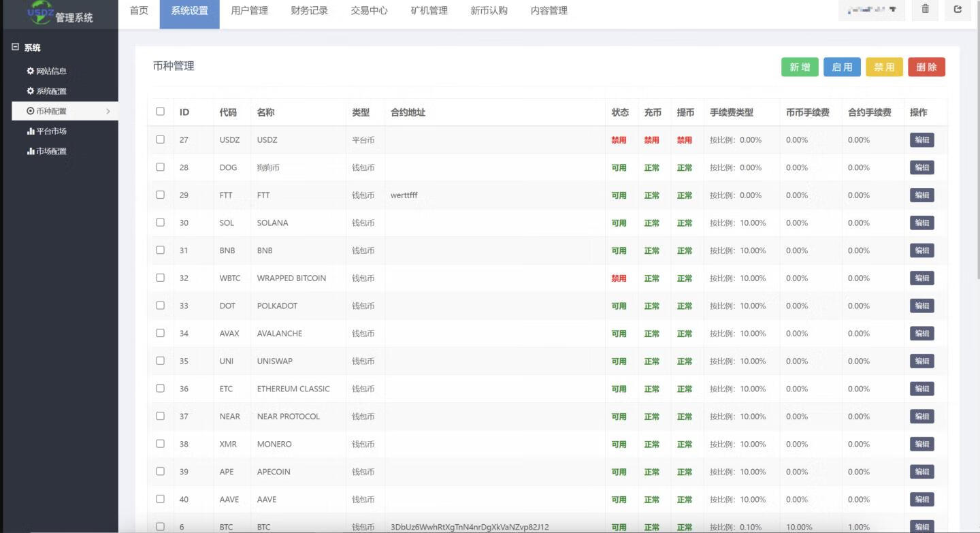This screenshot has height=533, width=980.
Task: Click the bar chart icon beside 市场配置
Action: tap(30, 151)
